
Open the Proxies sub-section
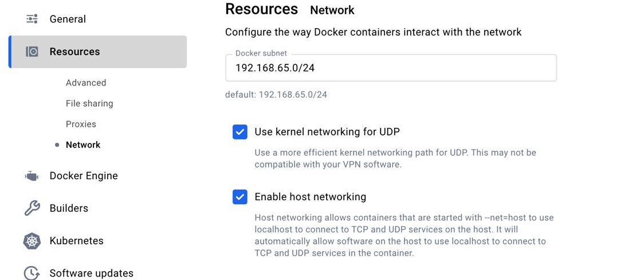(x=81, y=124)
